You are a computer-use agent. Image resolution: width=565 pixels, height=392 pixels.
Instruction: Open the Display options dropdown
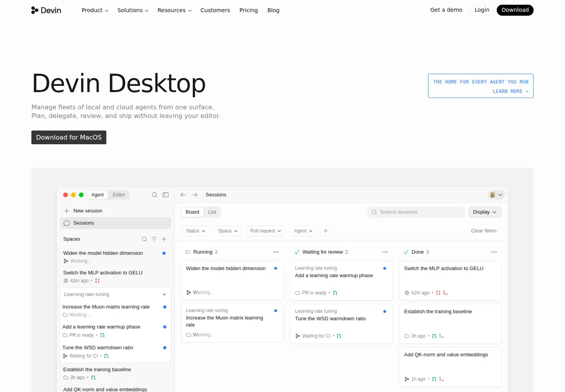[485, 212]
